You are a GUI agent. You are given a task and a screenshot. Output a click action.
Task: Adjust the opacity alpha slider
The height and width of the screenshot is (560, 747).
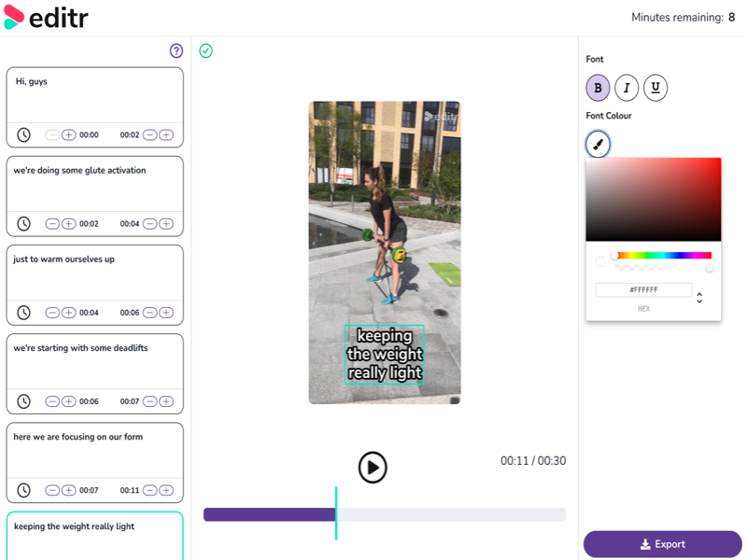coord(663,268)
